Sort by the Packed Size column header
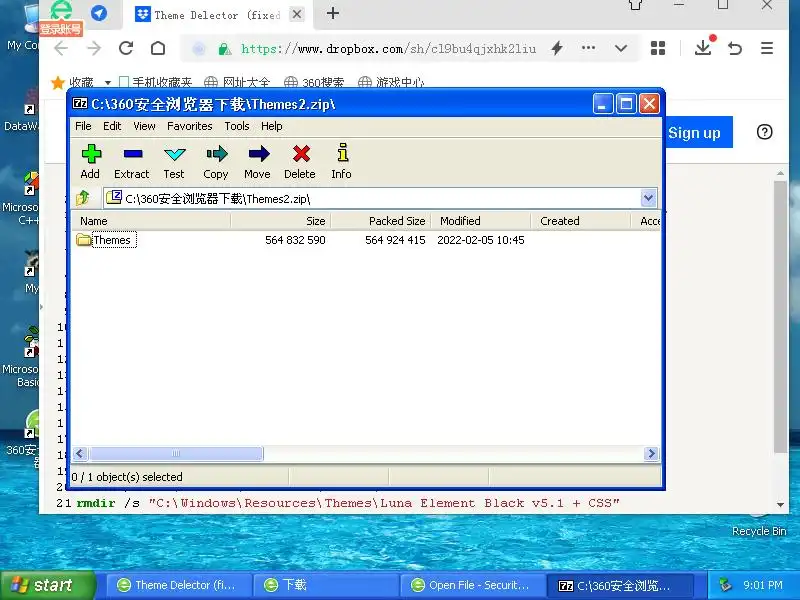Image resolution: width=800 pixels, height=600 pixels. point(381,221)
